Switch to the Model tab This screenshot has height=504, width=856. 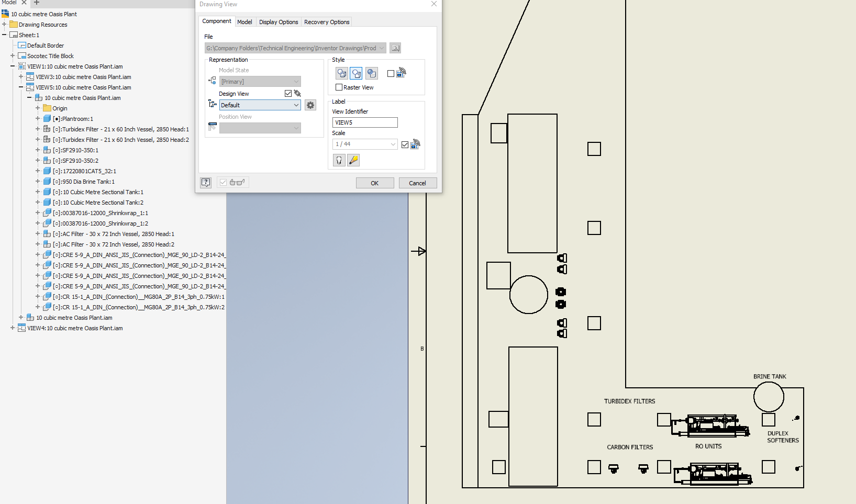(x=244, y=22)
